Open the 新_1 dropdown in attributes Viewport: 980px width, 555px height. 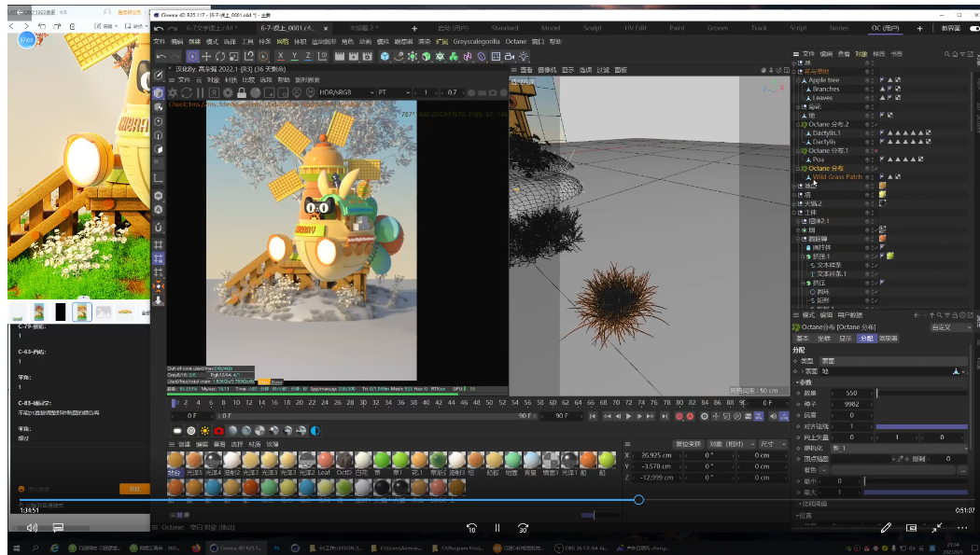click(x=900, y=448)
